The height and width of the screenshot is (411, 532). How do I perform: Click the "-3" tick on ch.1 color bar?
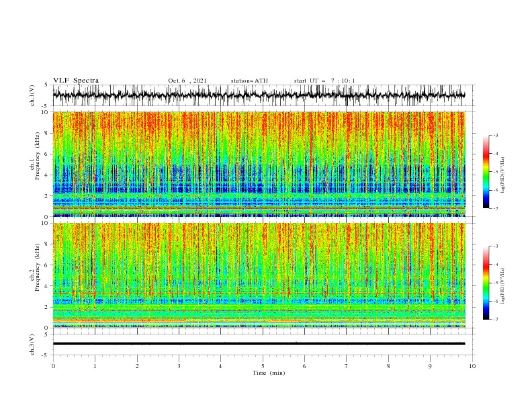(496, 135)
